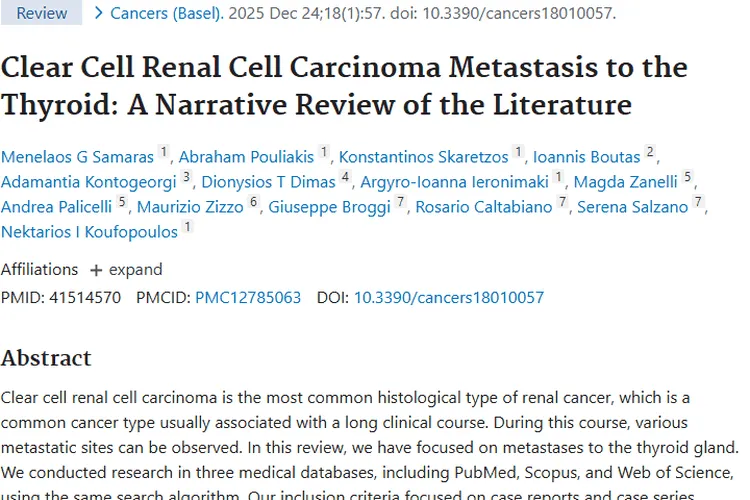Click the Review article type badge
Image resolution: width=750 pixels, height=500 pixels.
[x=42, y=14]
